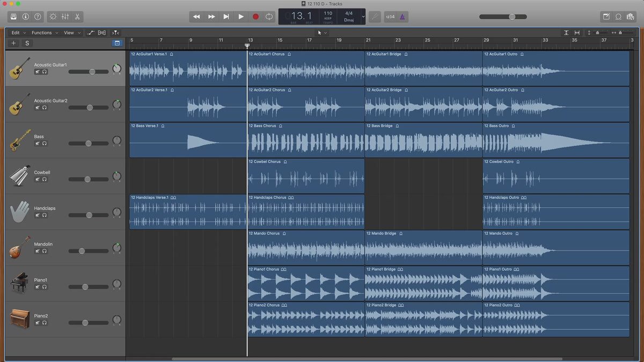The width and height of the screenshot is (644, 362).
Task: Open Smart Controls
Action: tap(53, 17)
